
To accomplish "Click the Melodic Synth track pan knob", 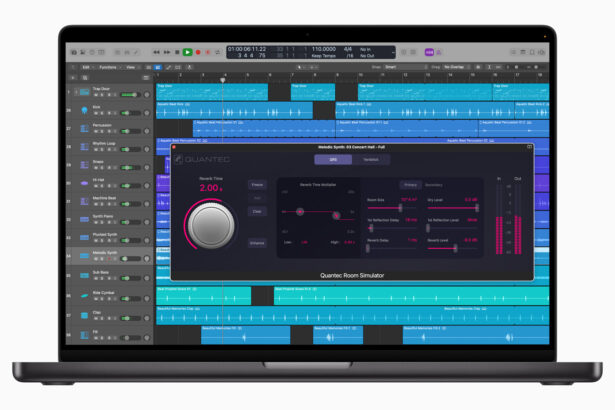I will point(147,259).
